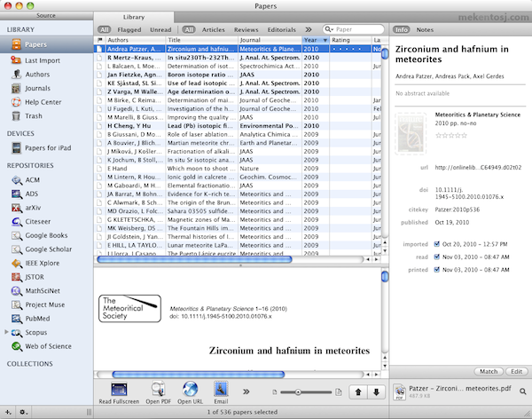Switch to the Info tab

pos(402,29)
